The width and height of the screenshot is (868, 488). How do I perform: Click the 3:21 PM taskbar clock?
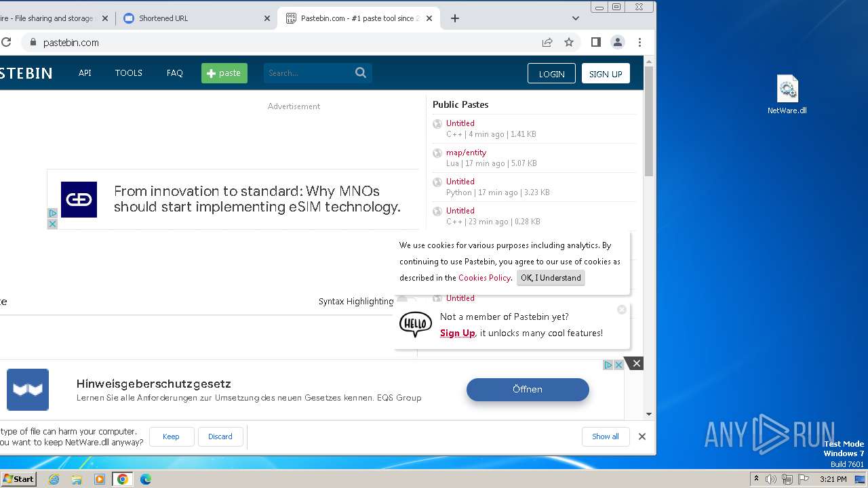click(x=833, y=479)
